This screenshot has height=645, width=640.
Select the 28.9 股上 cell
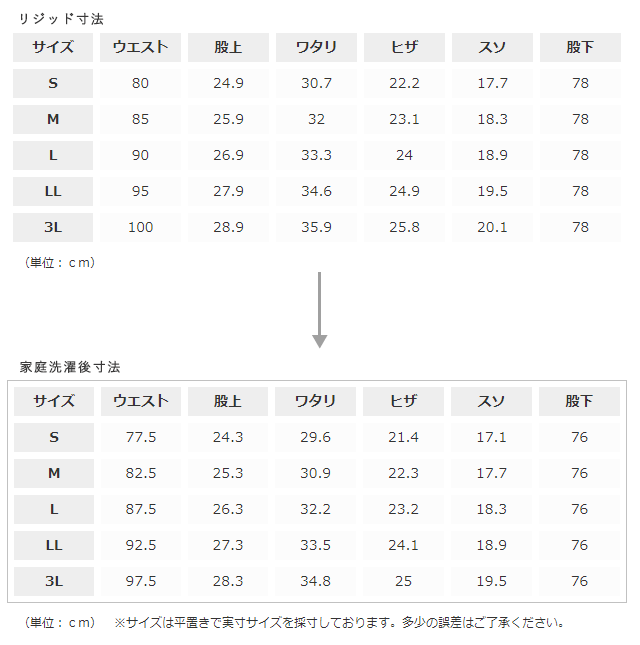pos(229,227)
